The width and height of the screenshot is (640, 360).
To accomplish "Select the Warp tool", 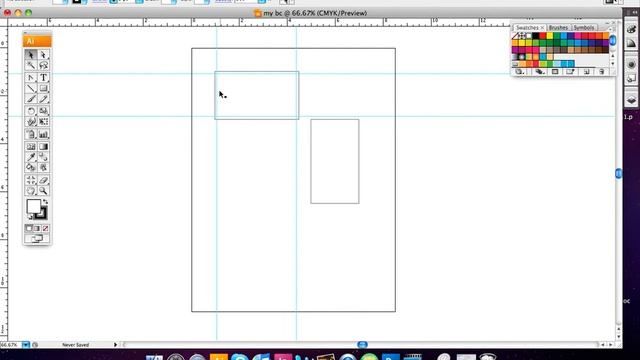I will (x=31, y=122).
